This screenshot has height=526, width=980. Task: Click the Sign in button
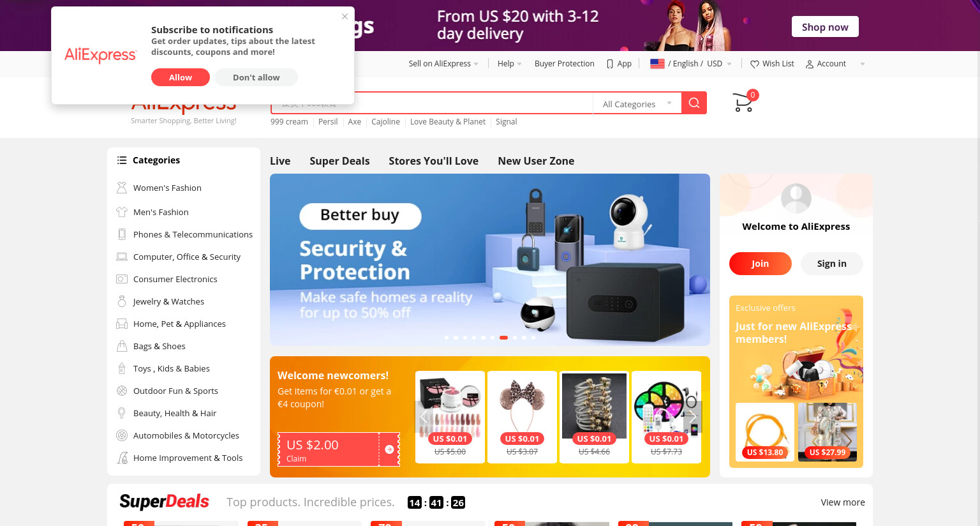click(x=831, y=264)
